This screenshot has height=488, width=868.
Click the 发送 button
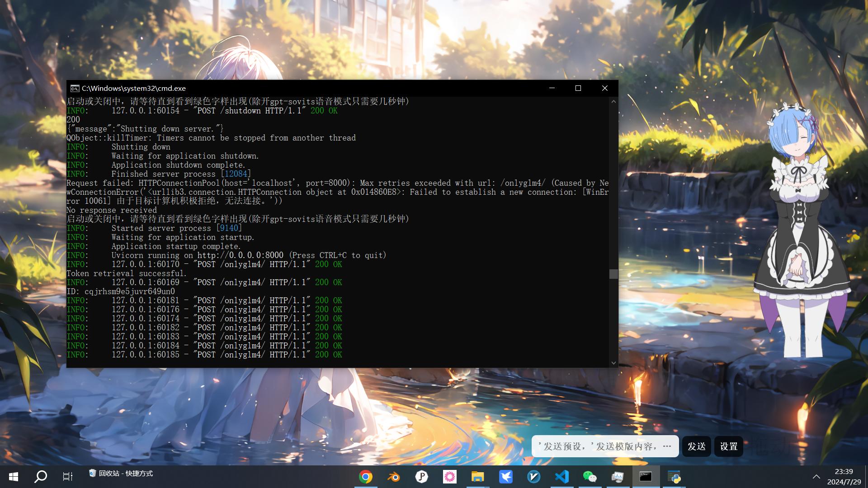[696, 446]
